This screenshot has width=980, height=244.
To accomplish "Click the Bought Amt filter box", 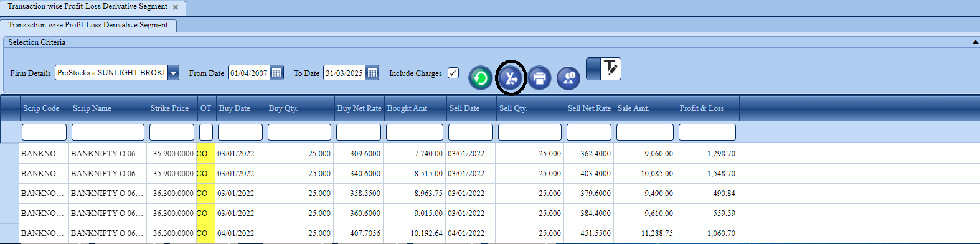I will tap(415, 132).
